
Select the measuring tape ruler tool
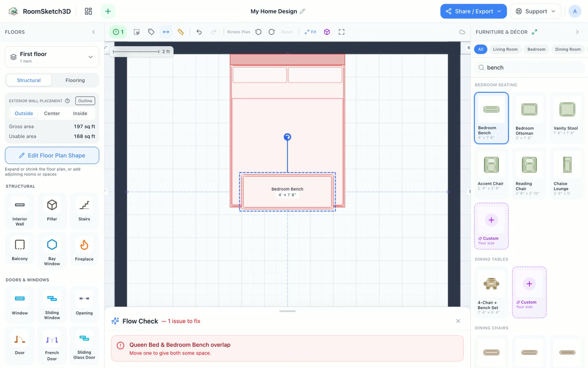[x=181, y=32]
